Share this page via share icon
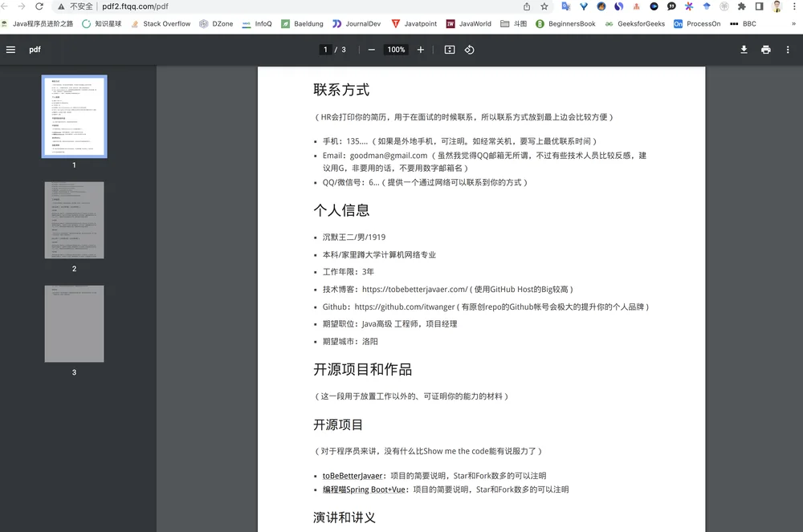The image size is (803, 532). tap(527, 6)
